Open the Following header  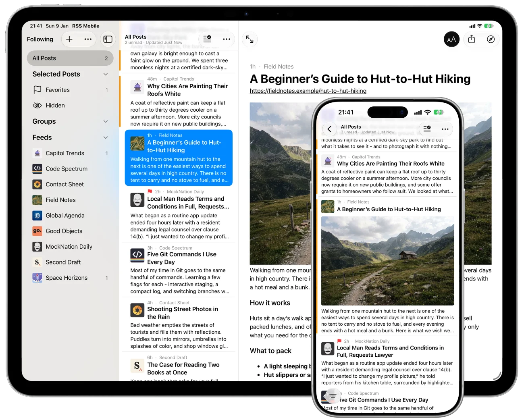click(x=40, y=39)
